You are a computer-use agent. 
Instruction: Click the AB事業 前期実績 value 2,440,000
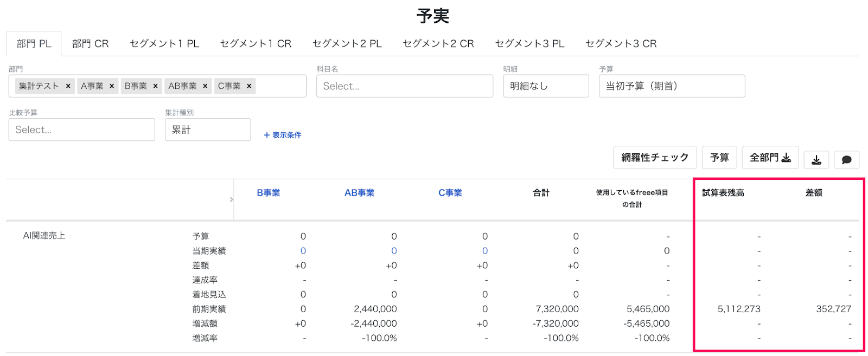375,309
